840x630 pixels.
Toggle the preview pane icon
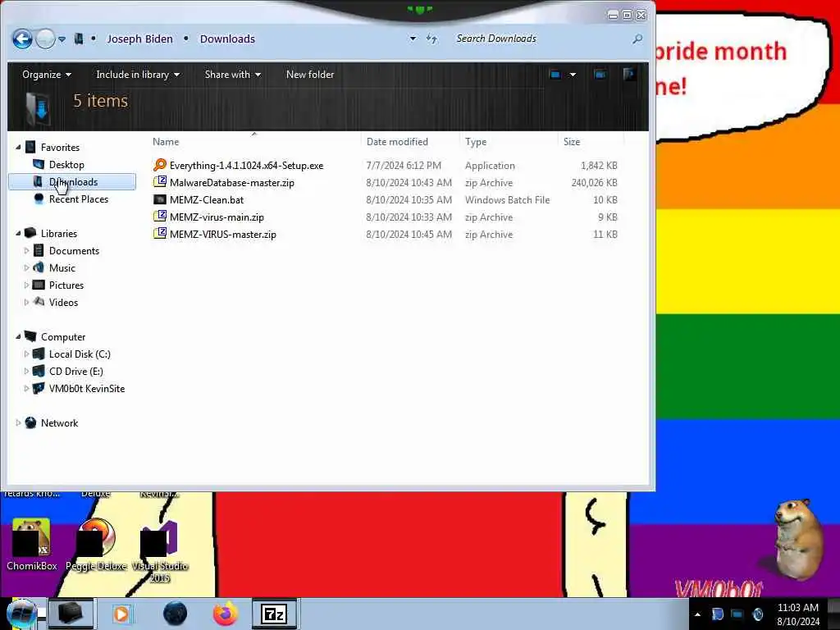point(600,75)
